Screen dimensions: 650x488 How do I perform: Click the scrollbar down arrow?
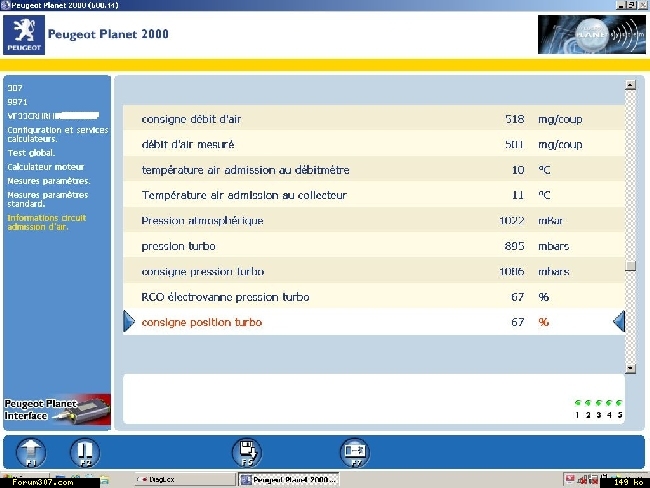pos(630,368)
